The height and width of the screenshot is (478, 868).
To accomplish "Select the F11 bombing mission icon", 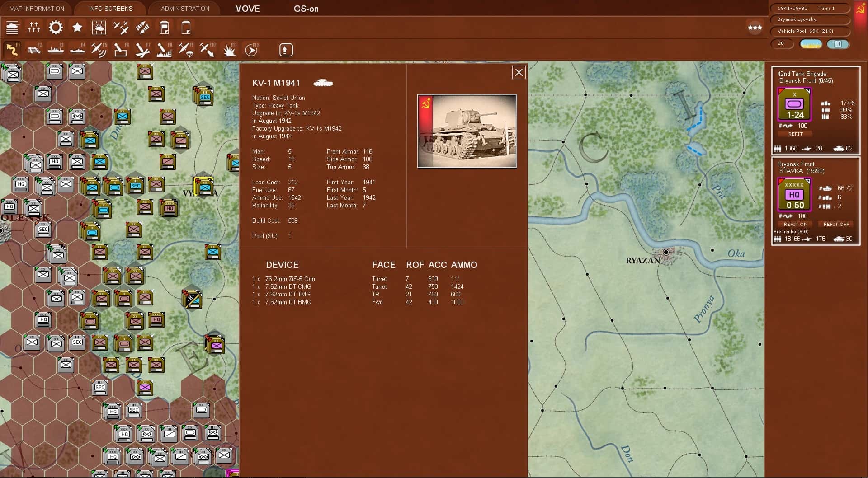I will [x=230, y=50].
